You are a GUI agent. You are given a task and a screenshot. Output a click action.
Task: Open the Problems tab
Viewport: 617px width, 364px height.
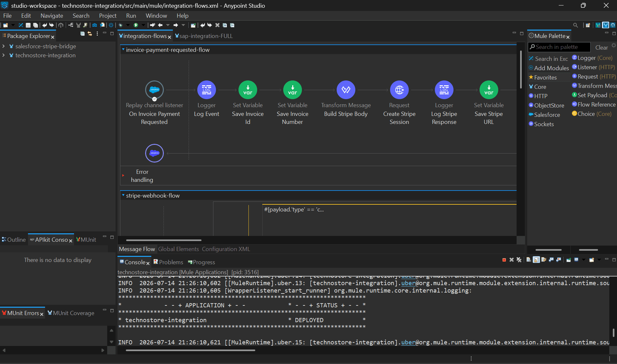pyautogui.click(x=168, y=262)
